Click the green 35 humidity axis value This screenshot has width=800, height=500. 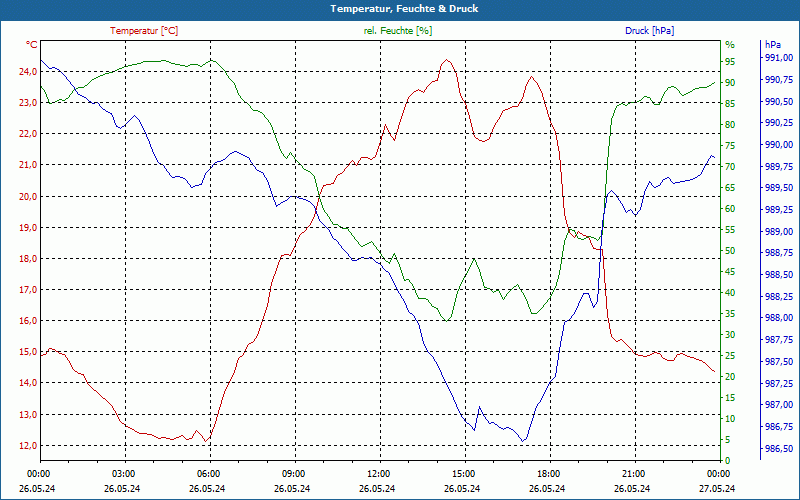point(730,314)
